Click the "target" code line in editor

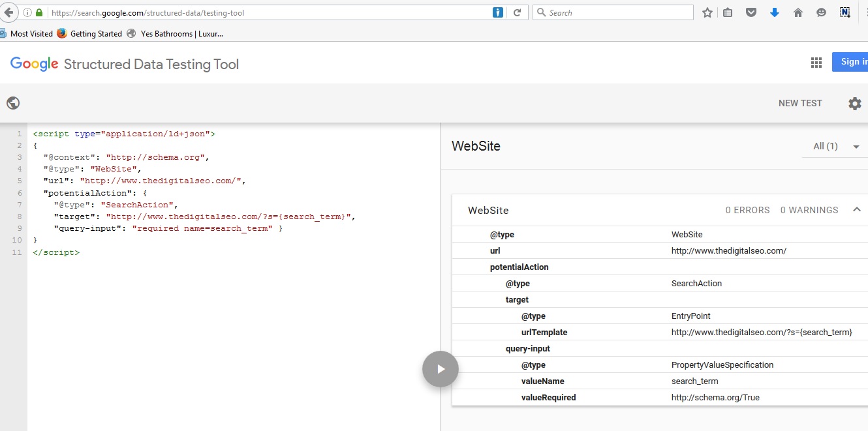point(204,216)
